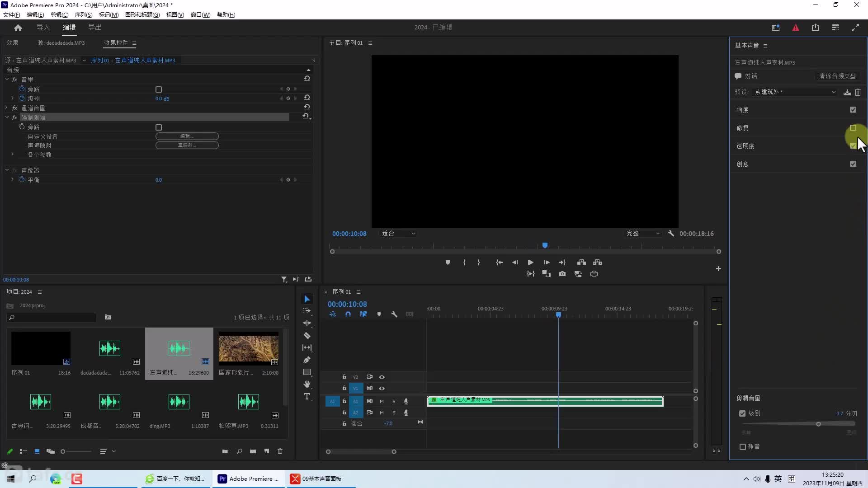Expand 各个参数 section
Image resolution: width=868 pixels, height=488 pixels.
(x=12, y=155)
